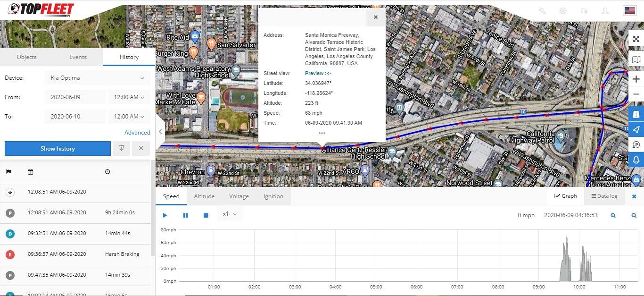Viewport: 644px width, 296px height.
Task: Show the Graph view
Action: pos(566,196)
